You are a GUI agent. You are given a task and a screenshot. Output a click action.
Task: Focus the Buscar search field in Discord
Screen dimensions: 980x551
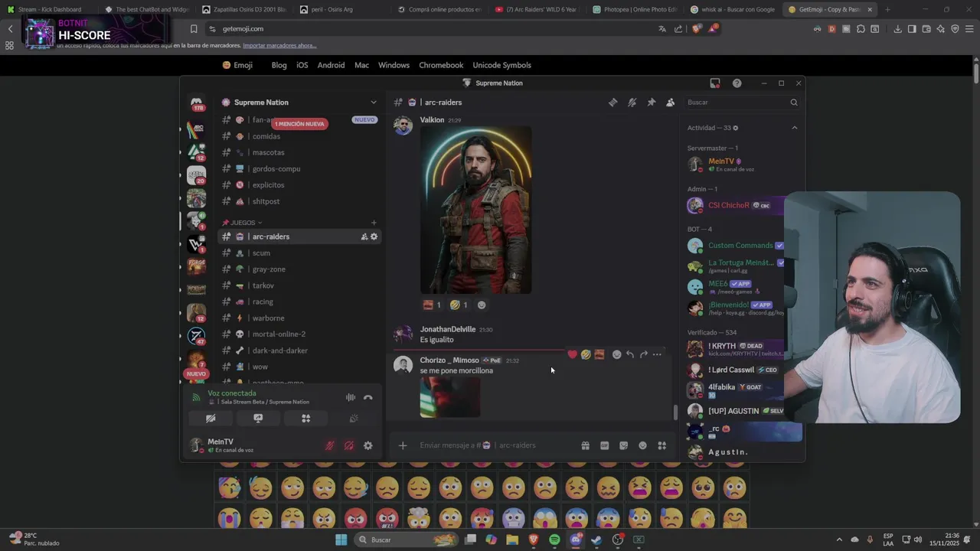click(x=741, y=103)
